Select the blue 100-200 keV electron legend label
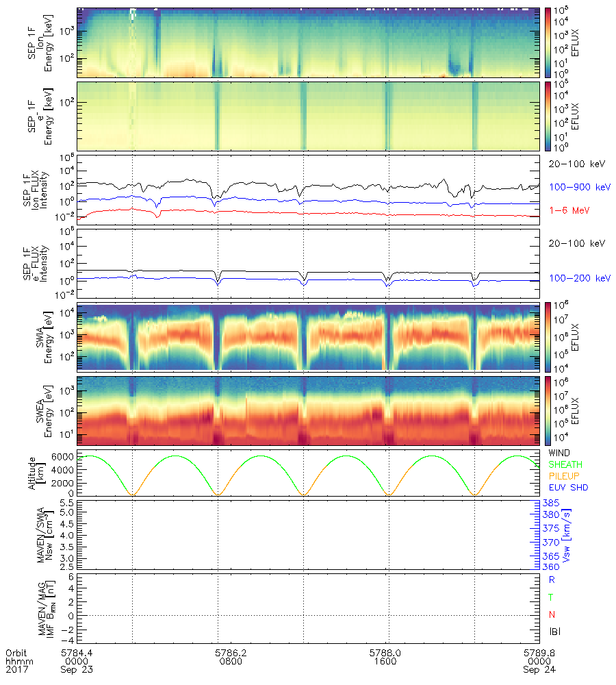This screenshot has width=616, height=685. pyautogui.click(x=579, y=278)
